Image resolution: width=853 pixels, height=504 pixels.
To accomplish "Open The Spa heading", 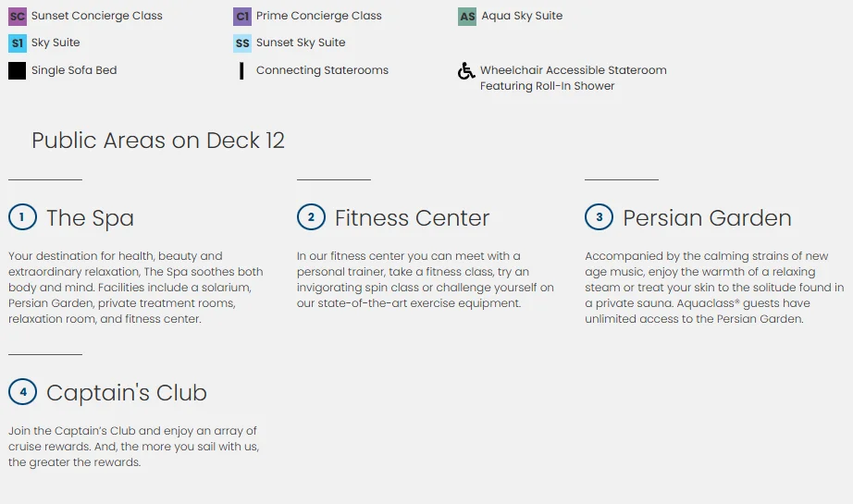I will pos(91,218).
